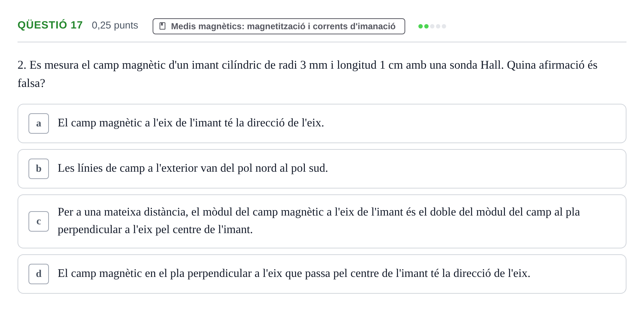Screen dimensions: 644x312
Task: Click the QÜESTIÓ 17 heading
Action: pos(50,25)
